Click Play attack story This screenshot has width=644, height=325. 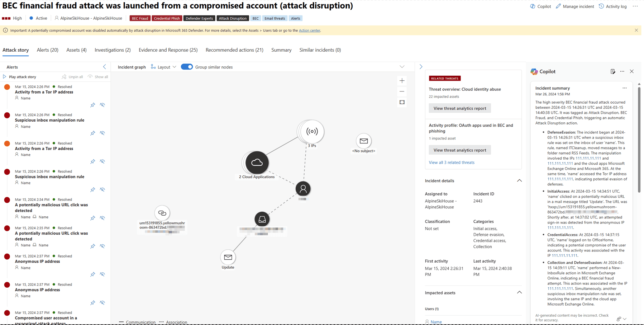[x=19, y=77]
